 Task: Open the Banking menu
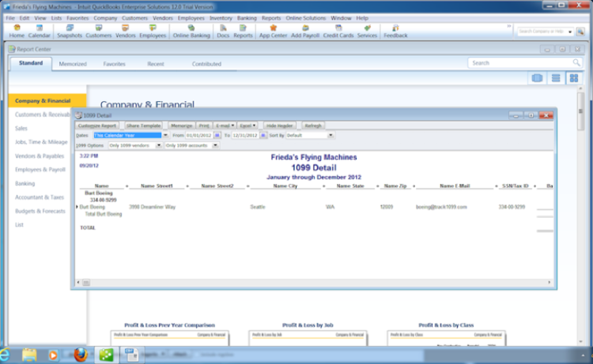pos(247,17)
